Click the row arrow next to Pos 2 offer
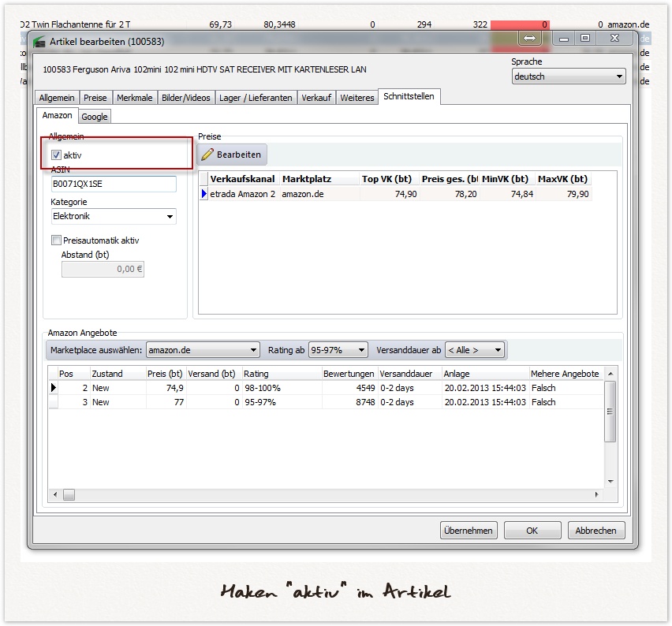 click(x=54, y=387)
